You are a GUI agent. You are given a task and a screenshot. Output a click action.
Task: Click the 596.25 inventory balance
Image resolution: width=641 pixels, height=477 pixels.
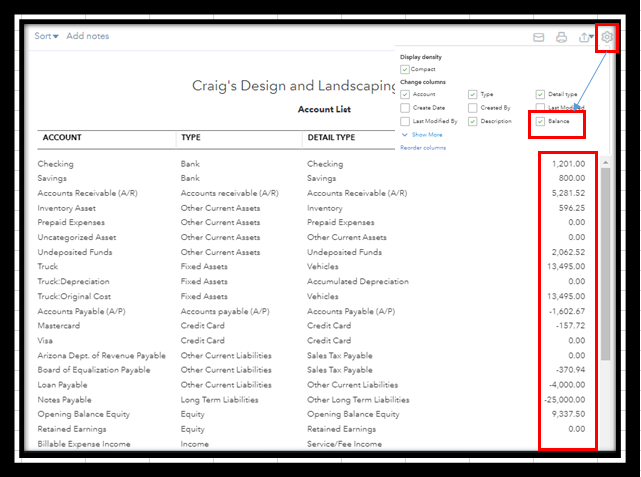tap(572, 208)
